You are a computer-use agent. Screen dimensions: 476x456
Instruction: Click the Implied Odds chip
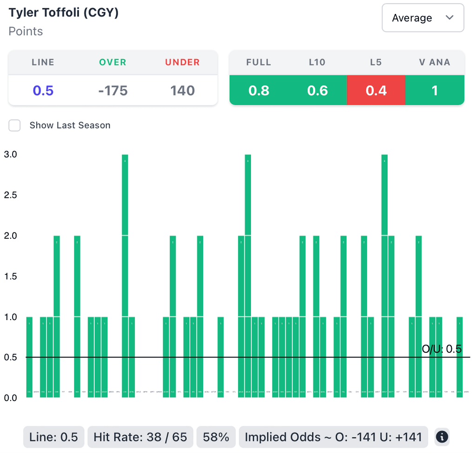coord(333,437)
